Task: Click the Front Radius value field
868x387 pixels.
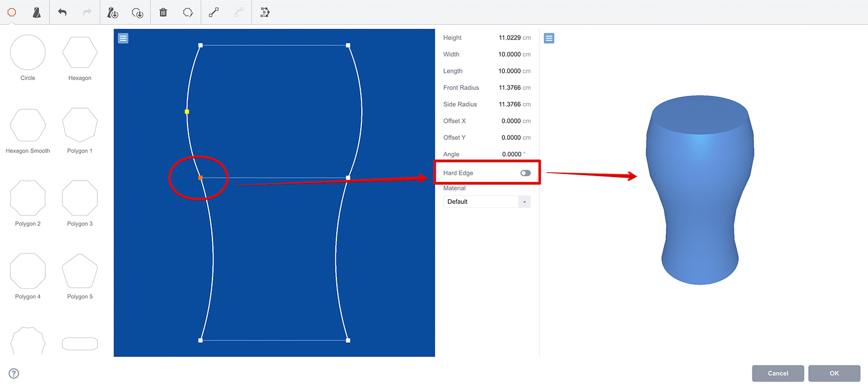Action: coord(509,88)
